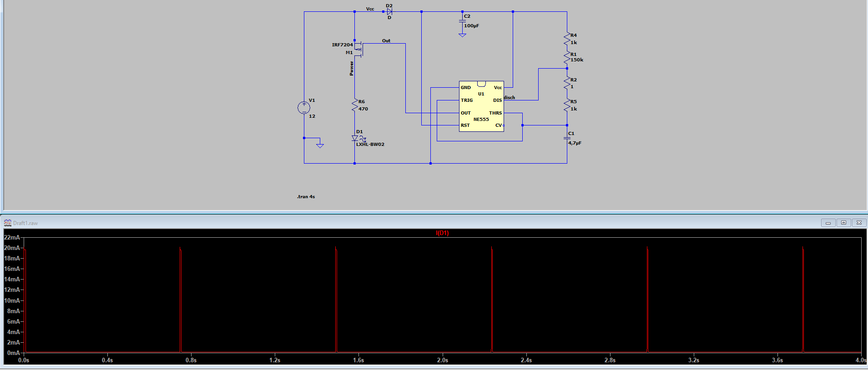Select the D2 diode symbol
868x370 pixels.
pos(389,12)
